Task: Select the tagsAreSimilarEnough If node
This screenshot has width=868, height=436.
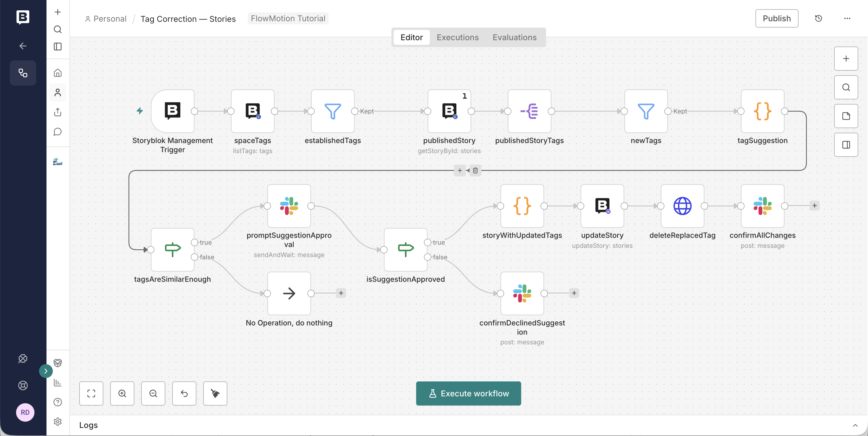Action: [x=172, y=250]
